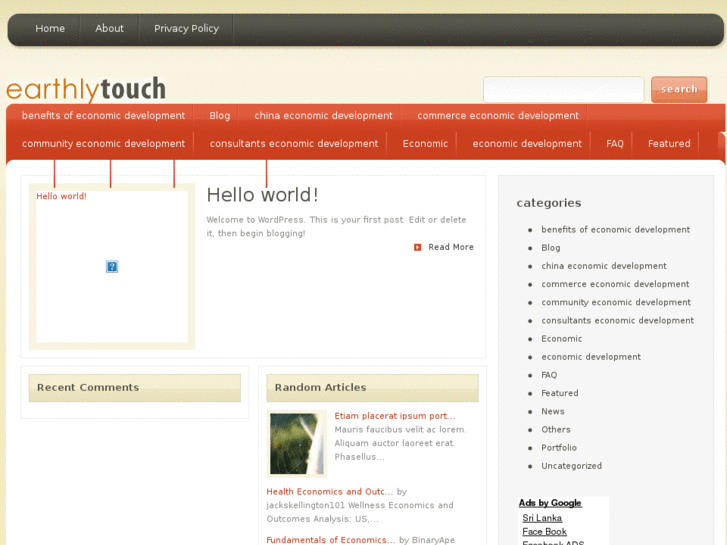Open commerce economic development in red menu

tap(498, 115)
